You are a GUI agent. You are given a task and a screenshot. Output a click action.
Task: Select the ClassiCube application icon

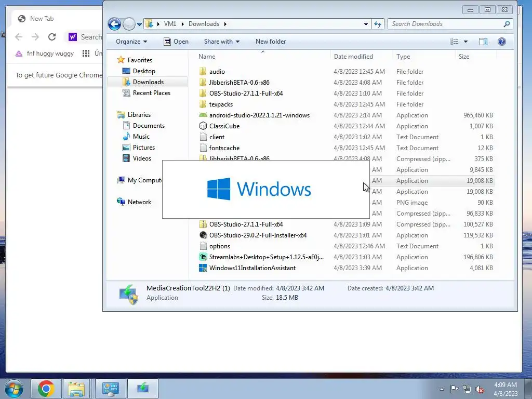[203, 126]
